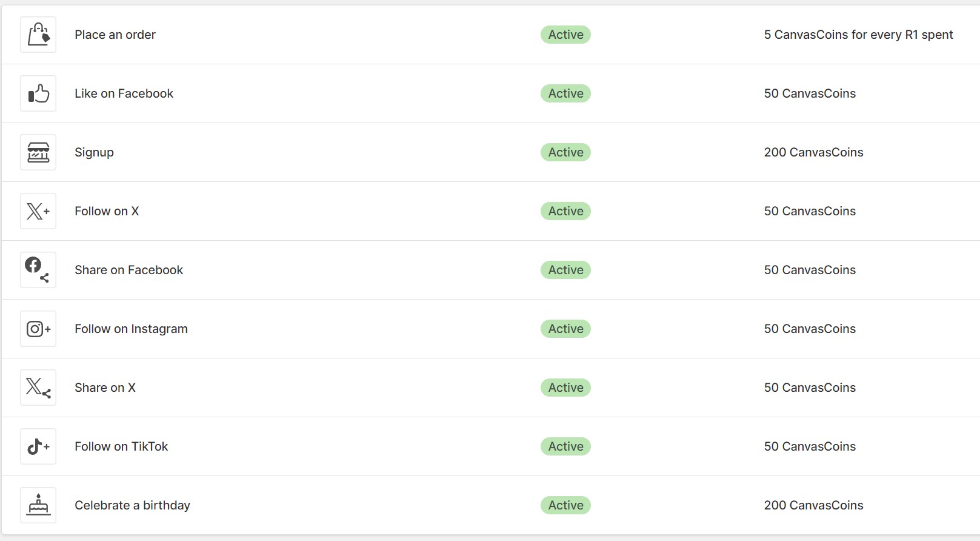Select the Follow on Instagram row label
This screenshot has width=980, height=541.
132,329
